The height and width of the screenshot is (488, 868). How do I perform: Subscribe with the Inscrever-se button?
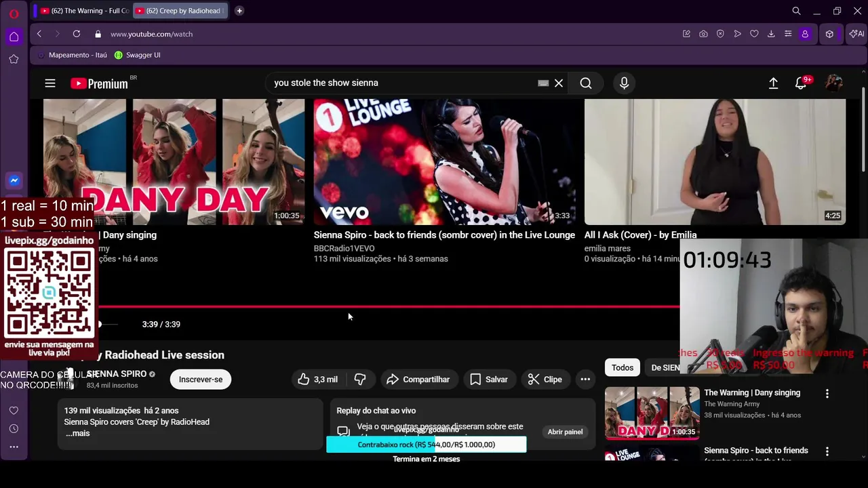coord(201,380)
